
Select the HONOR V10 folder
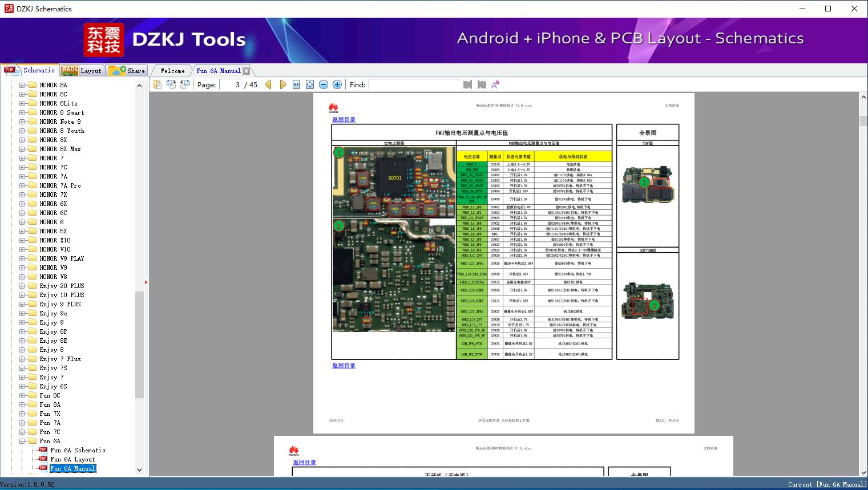[55, 249]
